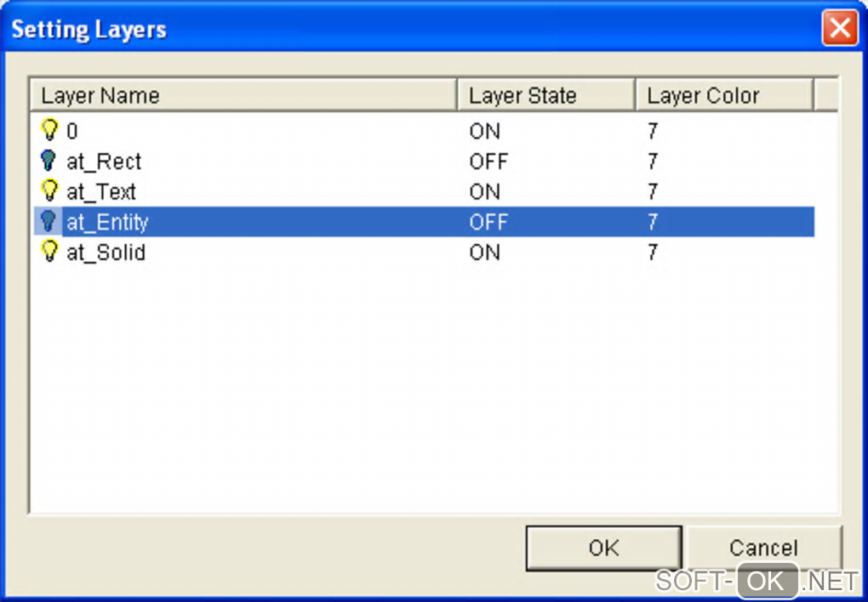The width and height of the screenshot is (868, 602).
Task: Select the at_Text layer name
Action: point(100,192)
